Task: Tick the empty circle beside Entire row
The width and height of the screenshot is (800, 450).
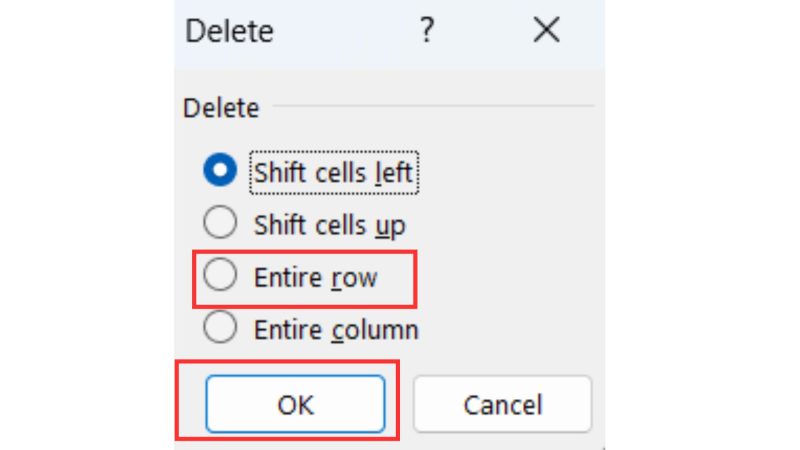Action: point(220,274)
